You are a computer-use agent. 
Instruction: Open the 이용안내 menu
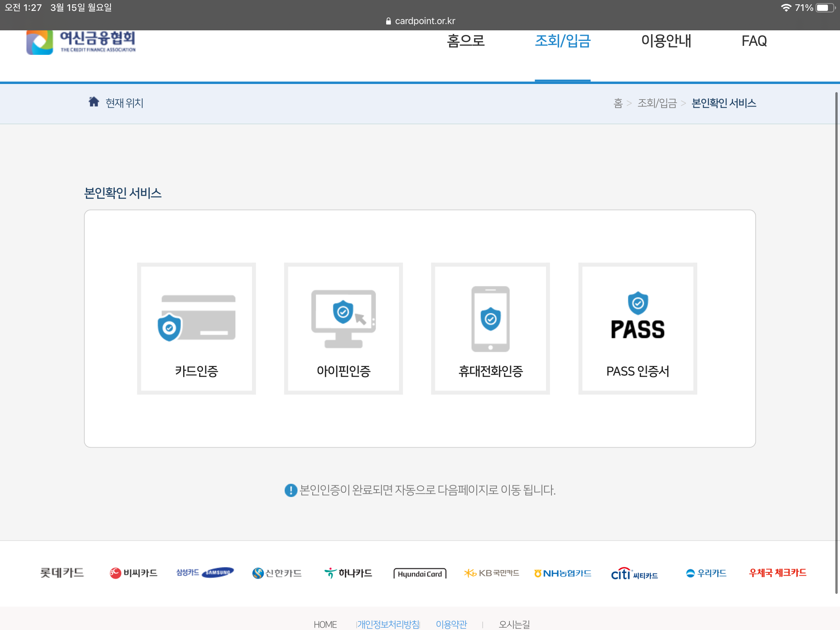pos(666,41)
